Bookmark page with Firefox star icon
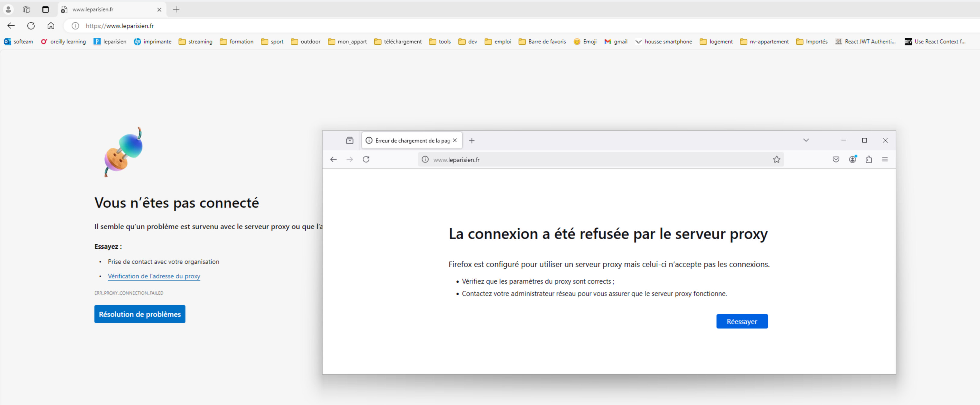The height and width of the screenshot is (405, 980). (x=777, y=160)
